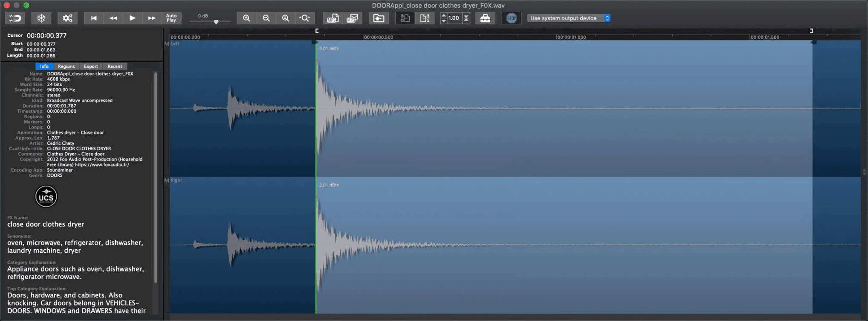Select the right-sidebar layout icon
The height and width of the screenshot is (321, 868).
[425, 18]
